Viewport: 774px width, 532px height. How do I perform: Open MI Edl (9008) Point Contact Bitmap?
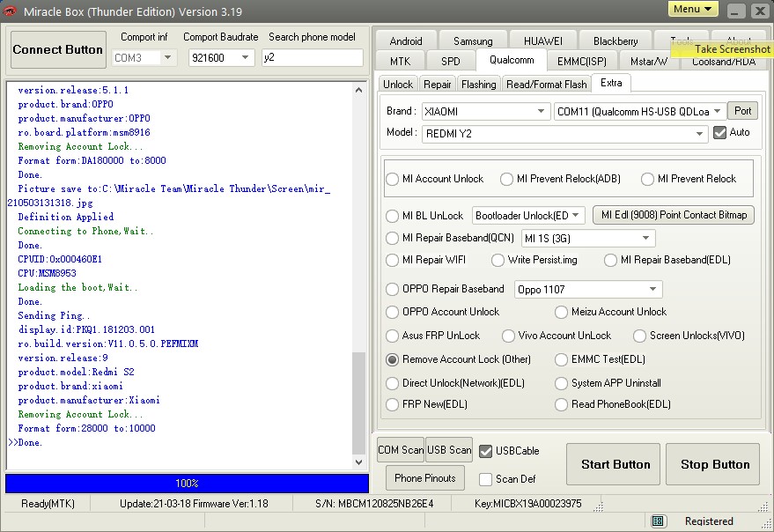674,215
